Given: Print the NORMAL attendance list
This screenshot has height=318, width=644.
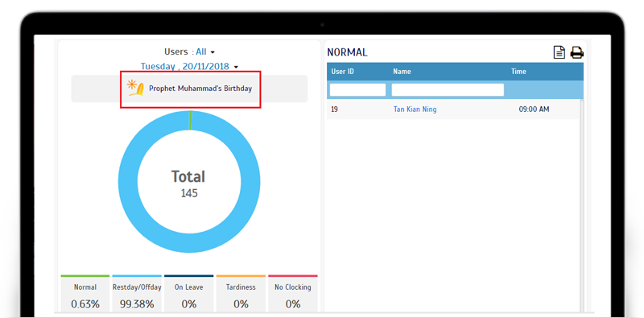Looking at the screenshot, I should (x=577, y=52).
